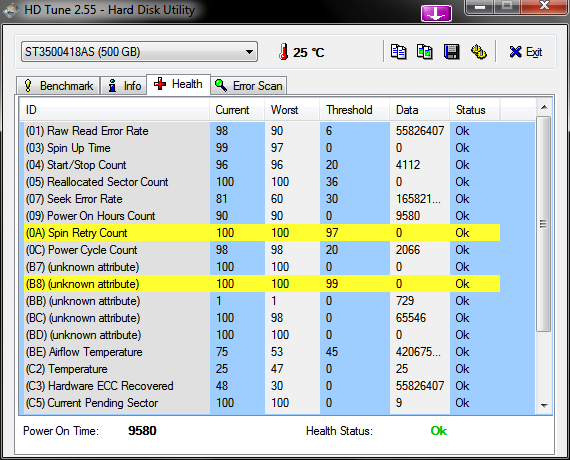
Task: Click the 25 °C temperature reading
Action: pos(308,52)
